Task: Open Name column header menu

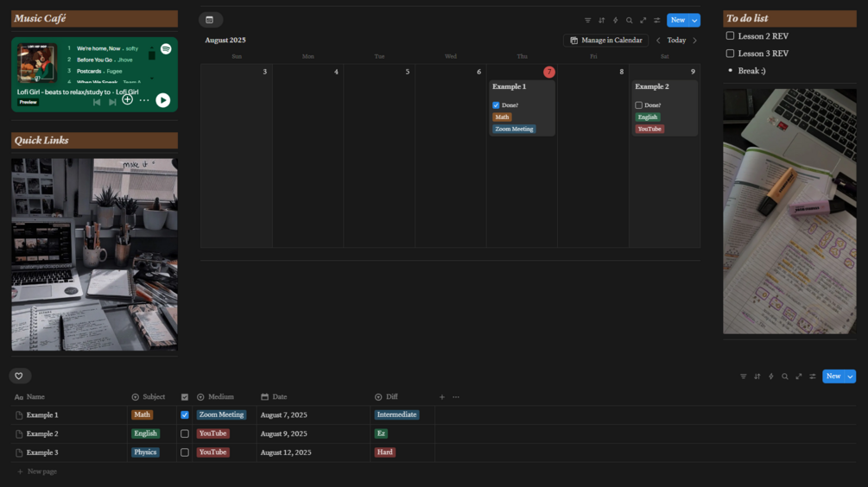Action: pyautogui.click(x=69, y=397)
